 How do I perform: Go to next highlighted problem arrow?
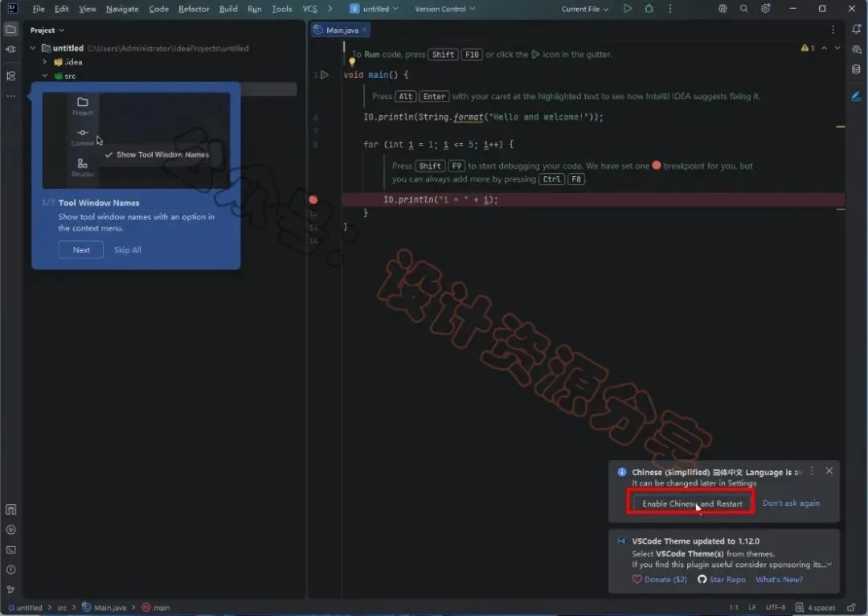pyautogui.click(x=837, y=48)
